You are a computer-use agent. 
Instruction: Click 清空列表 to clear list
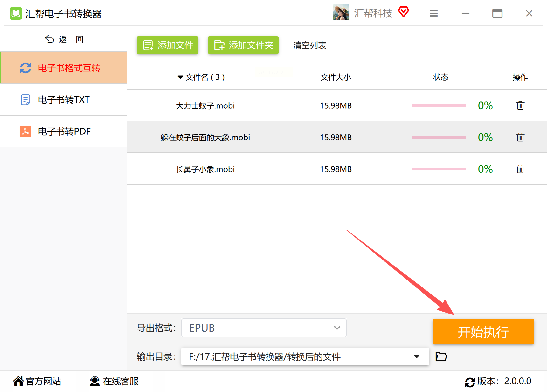[x=310, y=45]
